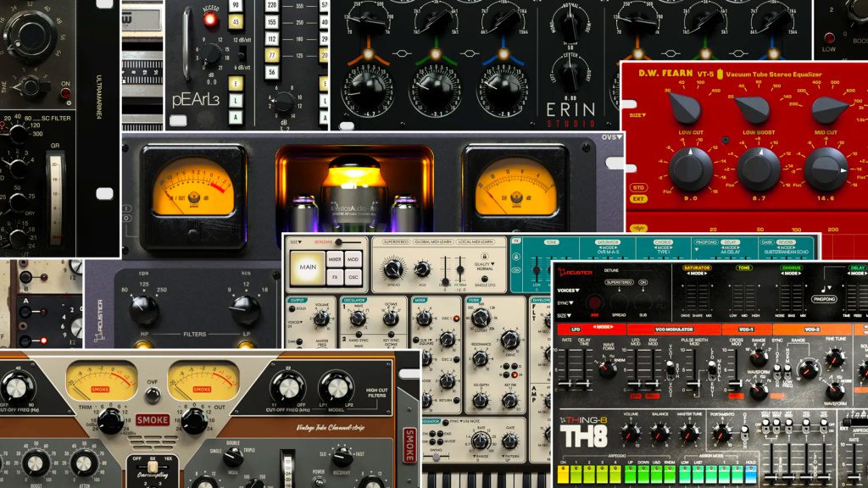This screenshot has height=488, width=868.
Task: Click the SWING slider on the cream synth's arpeggiator
Action: click(437, 457)
